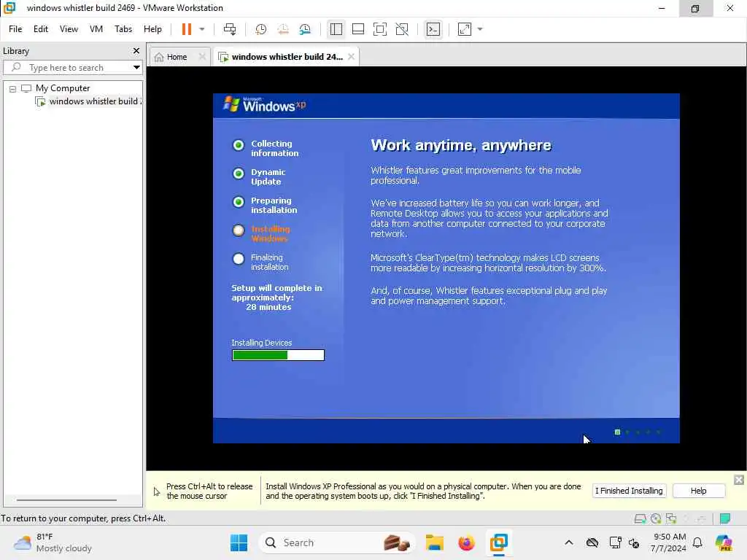Show hidden system tray icons
Screen dimensions: 747x560
pos(569,542)
